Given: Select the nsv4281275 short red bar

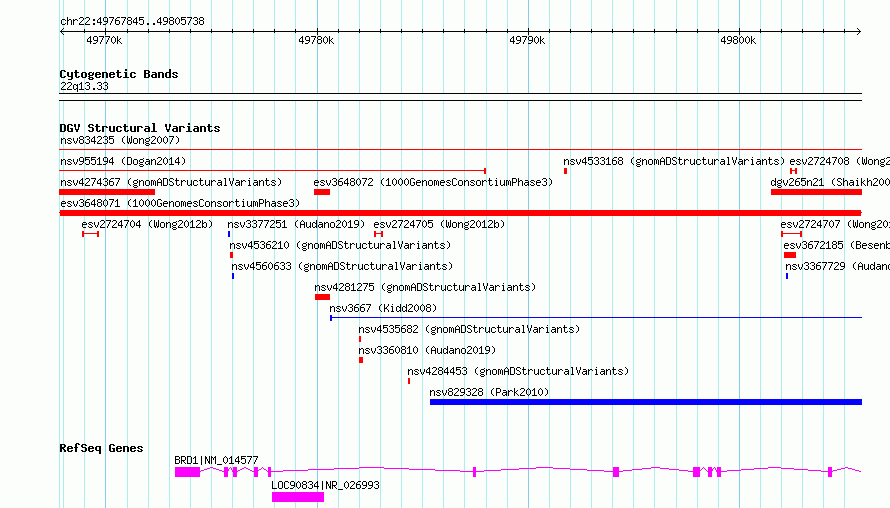Looking at the screenshot, I should point(322,297).
